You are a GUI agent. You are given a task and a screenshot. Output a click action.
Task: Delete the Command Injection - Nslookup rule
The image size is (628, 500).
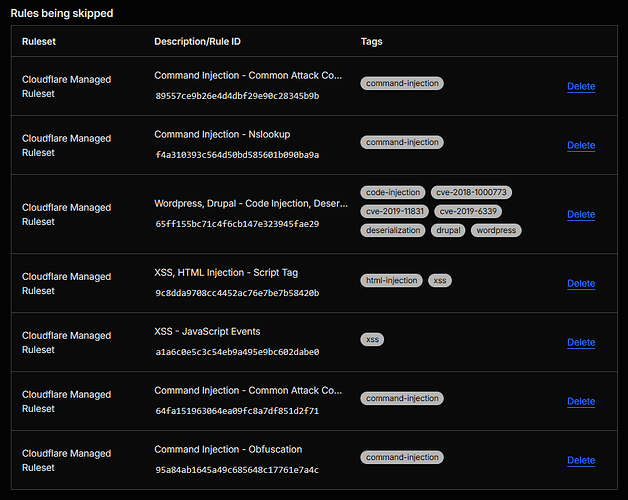(x=581, y=145)
